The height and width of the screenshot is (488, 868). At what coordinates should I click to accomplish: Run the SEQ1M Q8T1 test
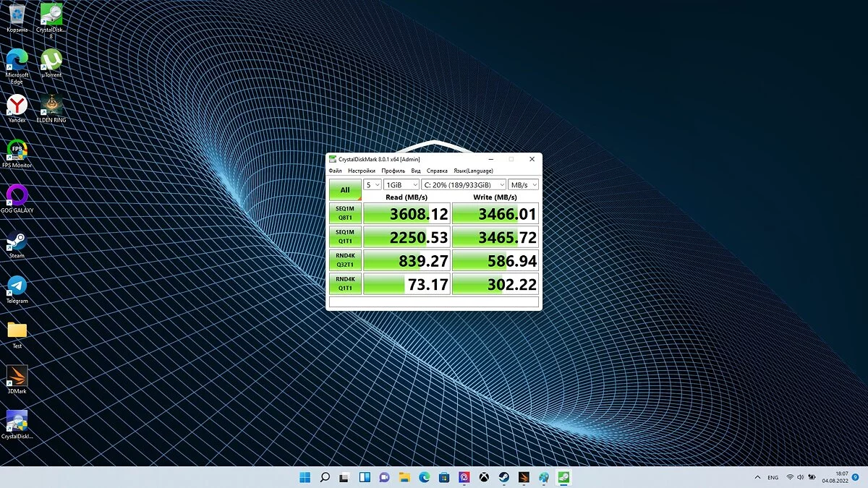pos(345,213)
